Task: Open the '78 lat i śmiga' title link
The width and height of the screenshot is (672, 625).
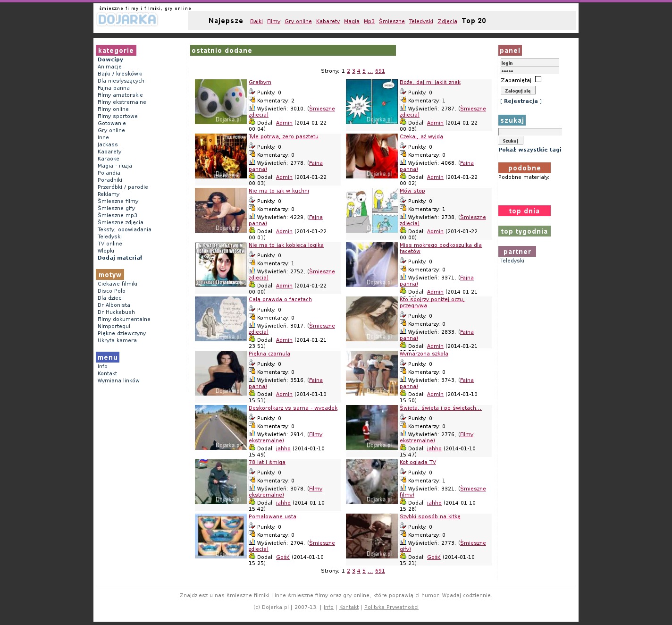Action: [x=267, y=463]
